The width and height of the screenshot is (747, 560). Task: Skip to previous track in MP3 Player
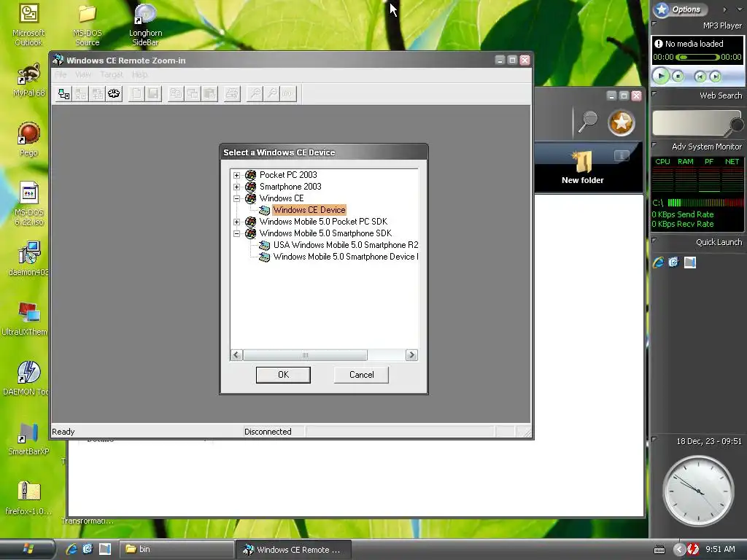[700, 76]
